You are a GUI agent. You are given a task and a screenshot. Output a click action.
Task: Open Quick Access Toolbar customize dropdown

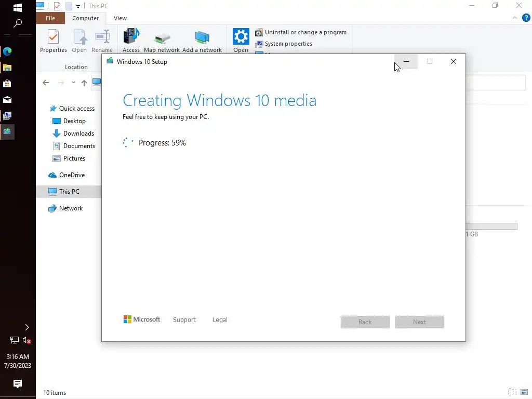pyautogui.click(x=78, y=6)
